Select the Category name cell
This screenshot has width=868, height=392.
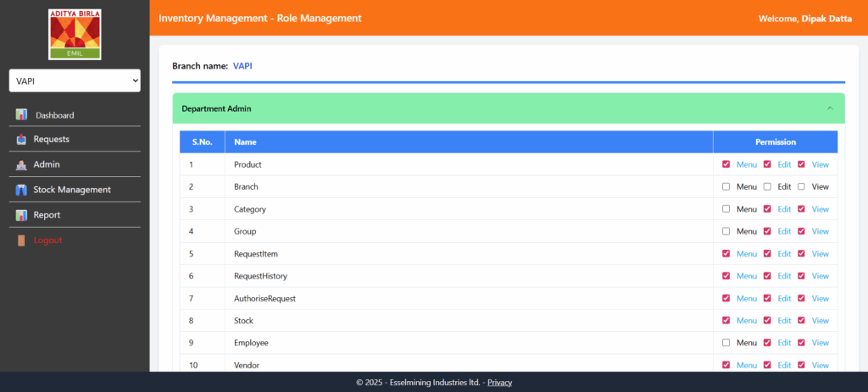click(469, 209)
